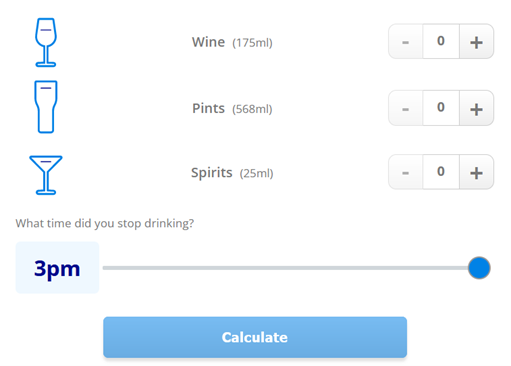The image size is (511, 366).
Task: Decrement Spirits using the minus button
Action: (x=406, y=172)
